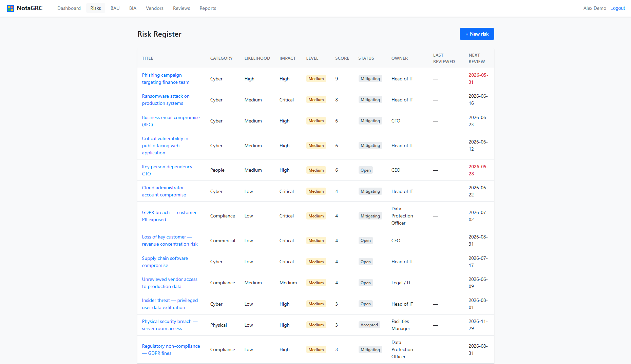Click the IMPACT column header

[287, 58]
